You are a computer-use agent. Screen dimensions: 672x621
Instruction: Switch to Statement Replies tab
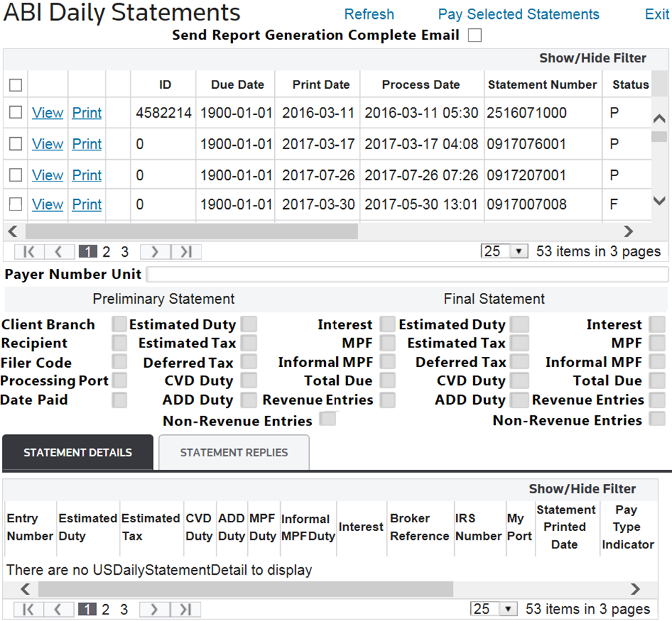[234, 452]
